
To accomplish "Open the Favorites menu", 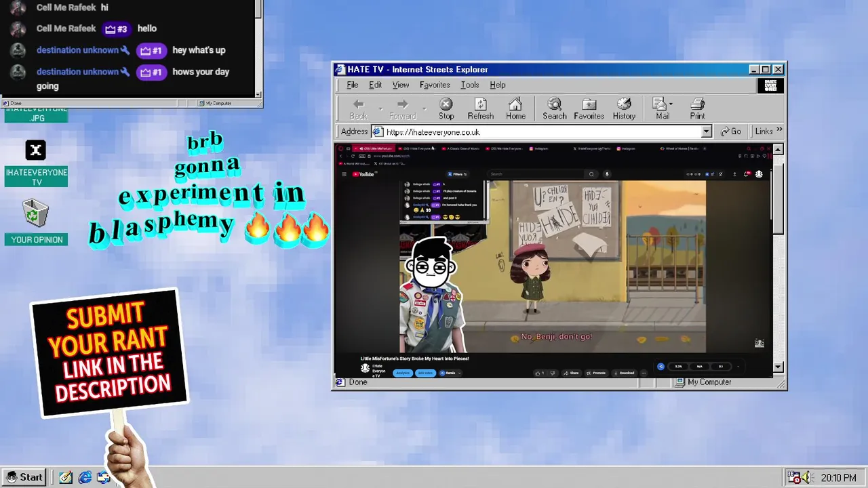I will tap(435, 85).
